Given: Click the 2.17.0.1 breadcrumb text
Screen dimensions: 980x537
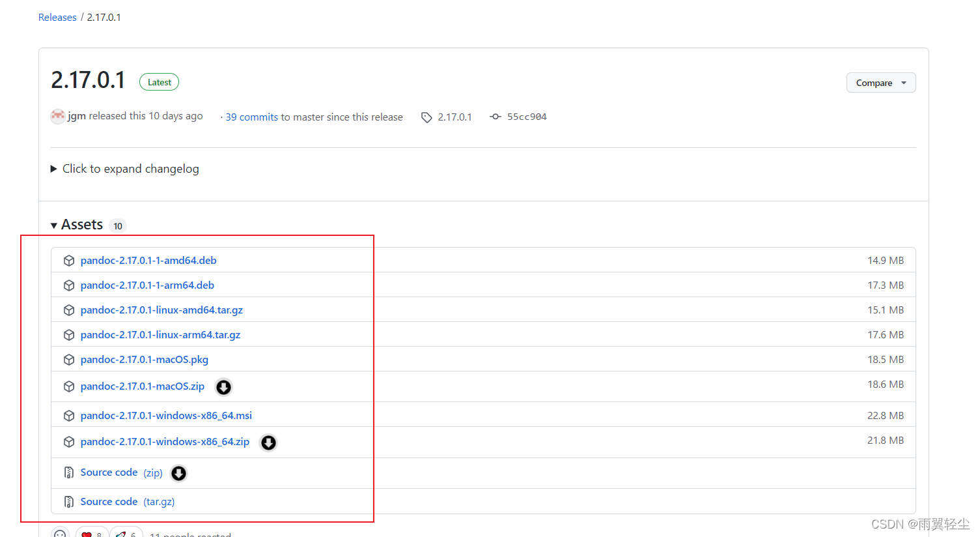Looking at the screenshot, I should click(x=104, y=18).
